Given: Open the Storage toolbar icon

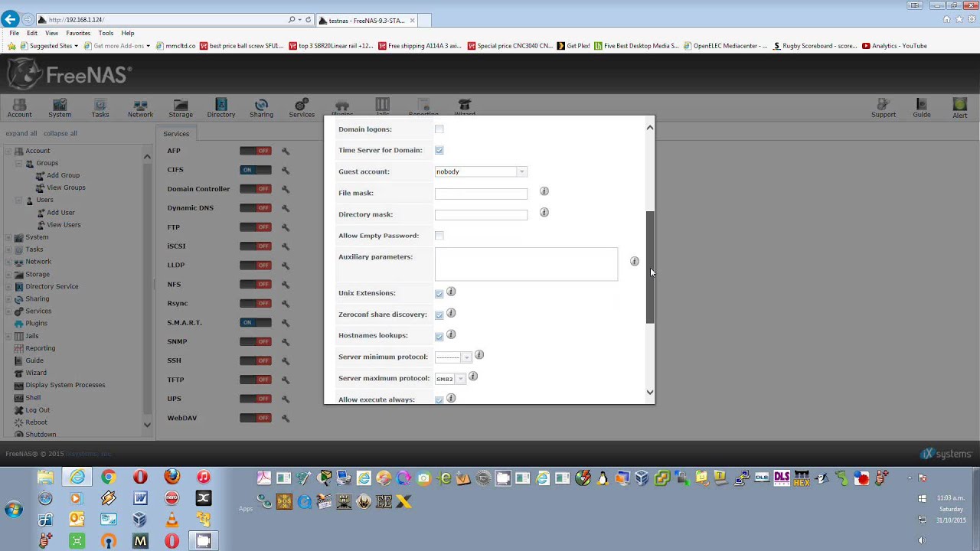Looking at the screenshot, I should [x=181, y=108].
